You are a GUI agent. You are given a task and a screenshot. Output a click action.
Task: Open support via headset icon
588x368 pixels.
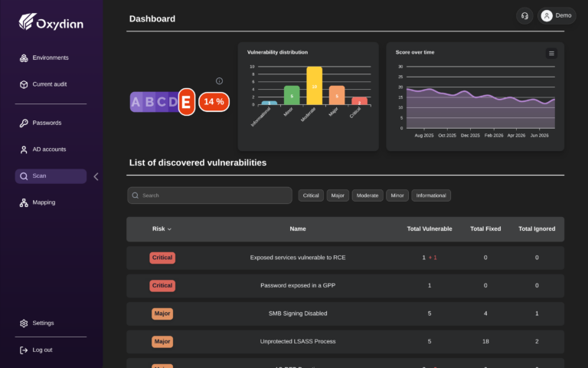[524, 16]
